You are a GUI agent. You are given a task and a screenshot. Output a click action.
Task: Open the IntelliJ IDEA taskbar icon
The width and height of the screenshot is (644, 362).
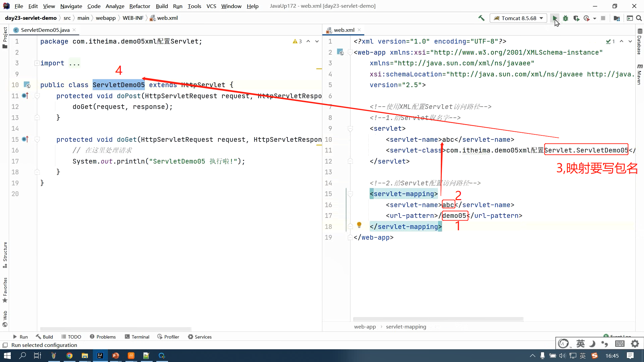click(100, 356)
